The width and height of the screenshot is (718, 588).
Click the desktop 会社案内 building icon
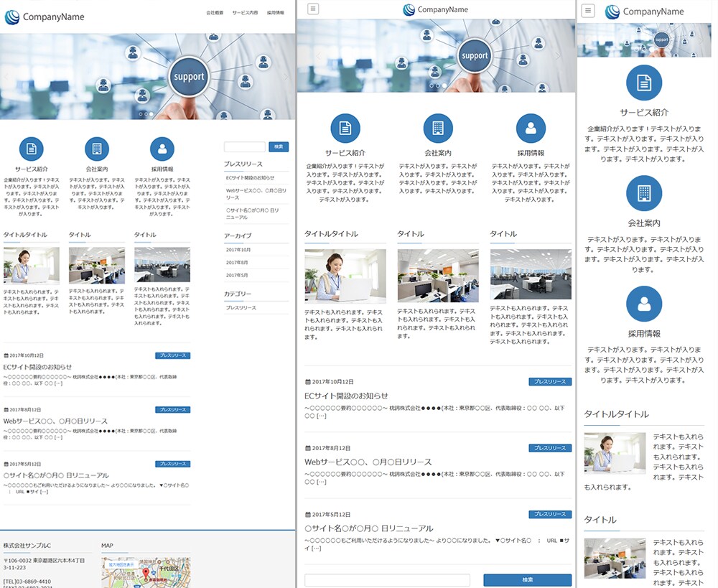pos(97,149)
